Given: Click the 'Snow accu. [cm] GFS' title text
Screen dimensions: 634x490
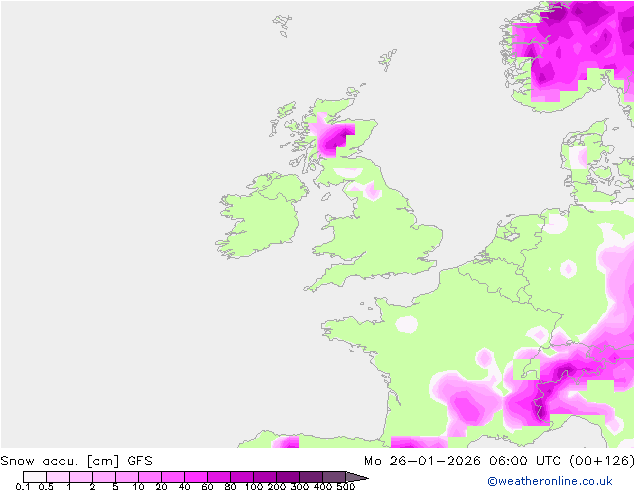Looking at the screenshot, I should (76, 461).
